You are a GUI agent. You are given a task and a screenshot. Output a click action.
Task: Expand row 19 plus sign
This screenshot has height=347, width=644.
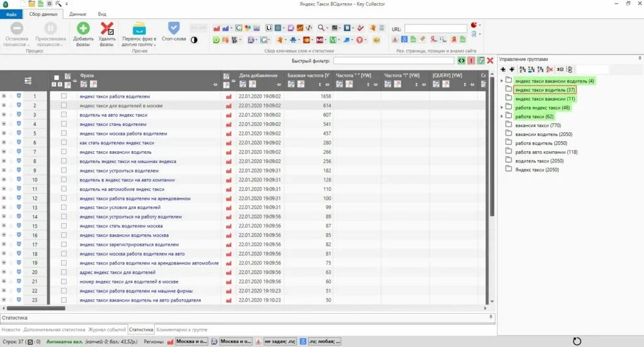(4, 263)
